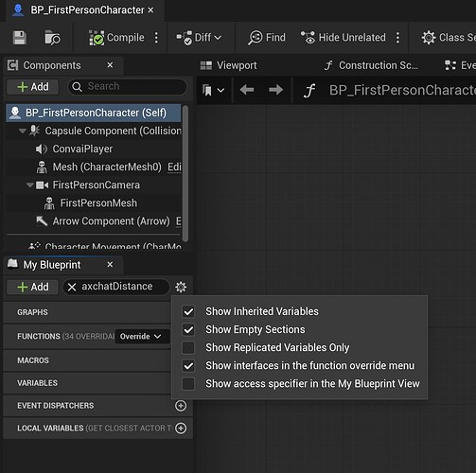Toggle Hide Unrelated nodes
476x473 pixels.
343,38
